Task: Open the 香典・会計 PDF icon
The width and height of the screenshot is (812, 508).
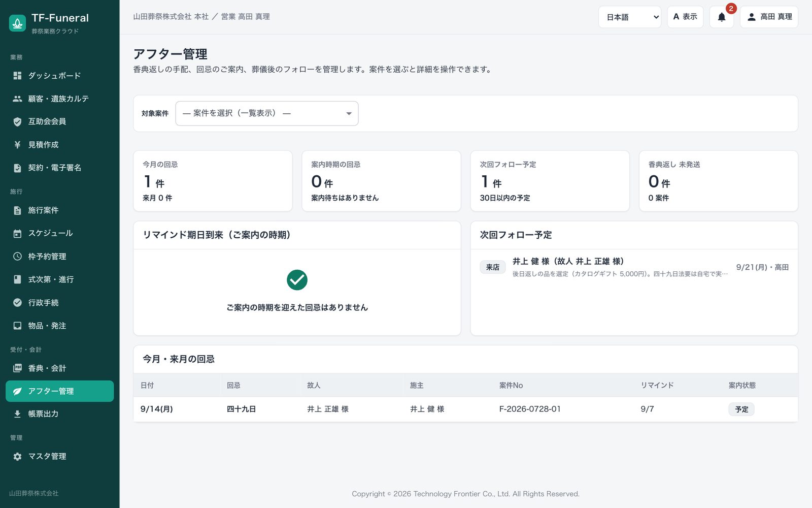Action: coord(17,368)
